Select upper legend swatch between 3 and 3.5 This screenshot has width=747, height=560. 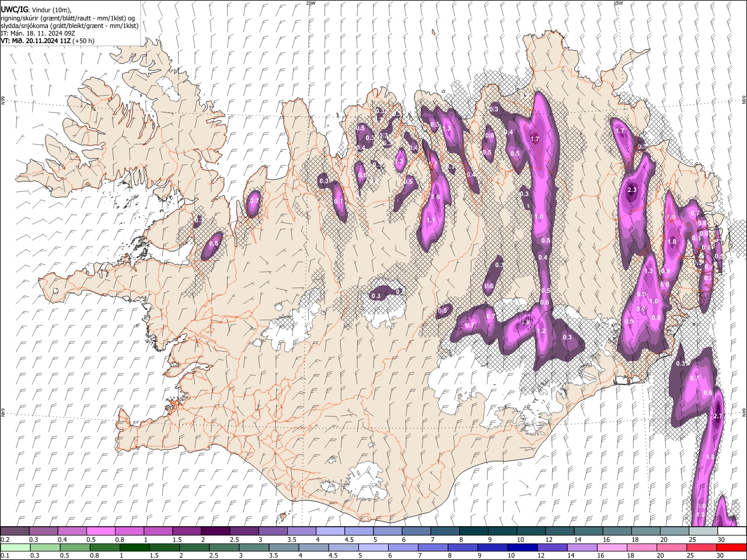272,531
